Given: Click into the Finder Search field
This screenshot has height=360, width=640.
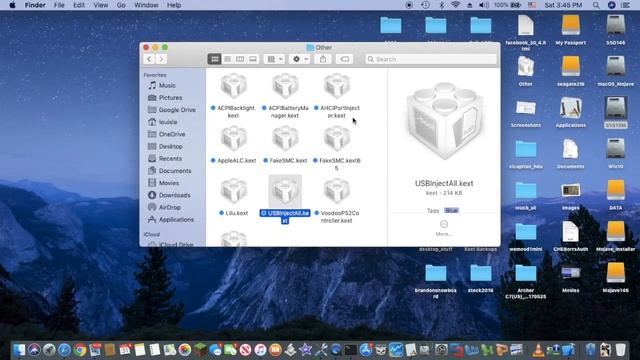Looking at the screenshot, I should 431,59.
